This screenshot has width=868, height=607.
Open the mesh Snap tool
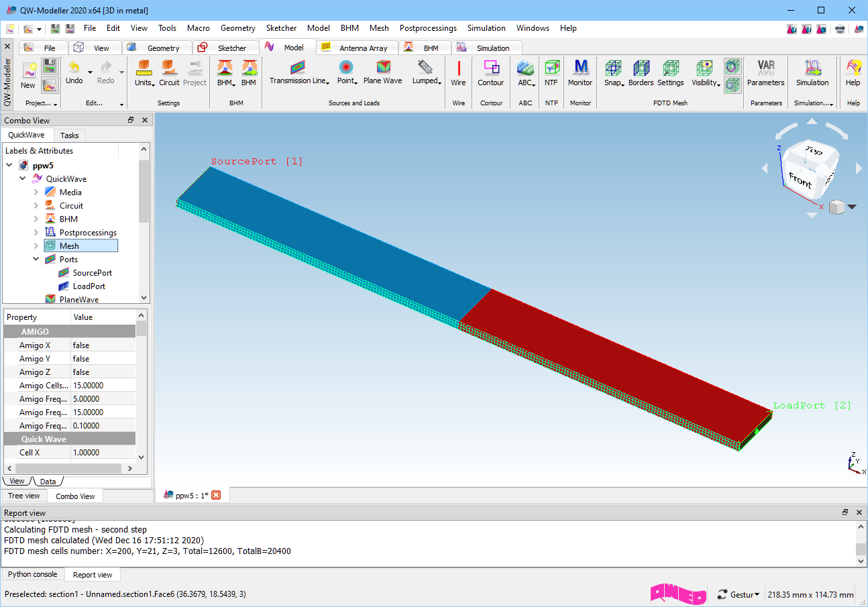614,74
